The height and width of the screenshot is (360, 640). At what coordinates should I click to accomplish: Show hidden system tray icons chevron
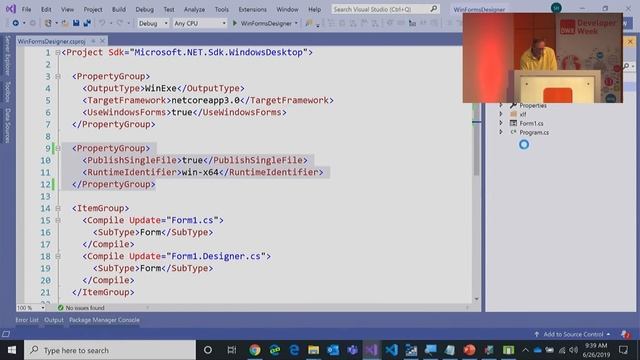click(525, 350)
